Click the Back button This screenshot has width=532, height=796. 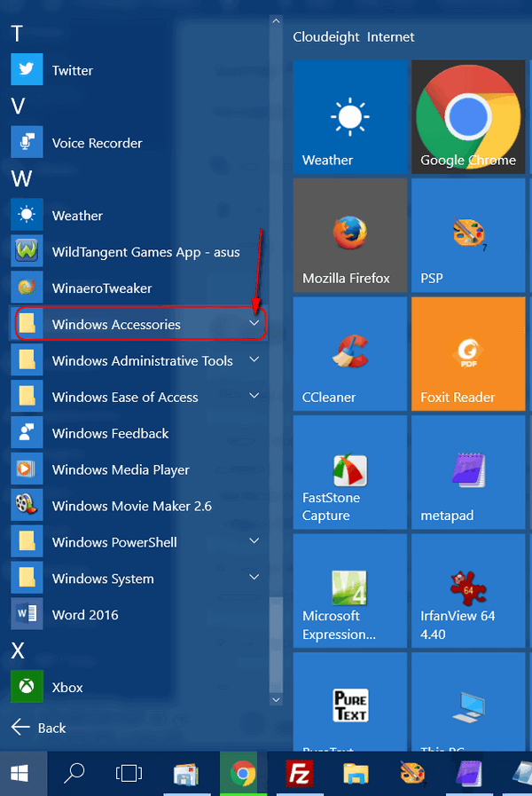coord(38,728)
